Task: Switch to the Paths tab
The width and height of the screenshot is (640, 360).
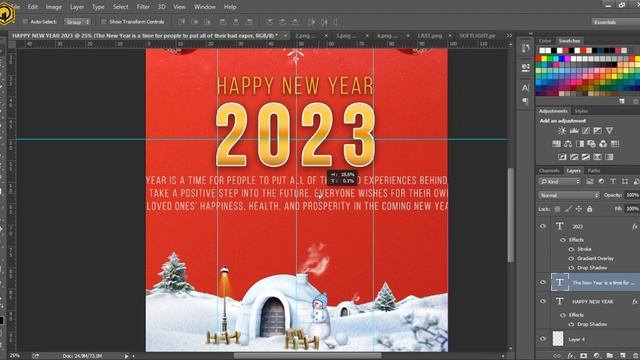Action: tap(594, 171)
